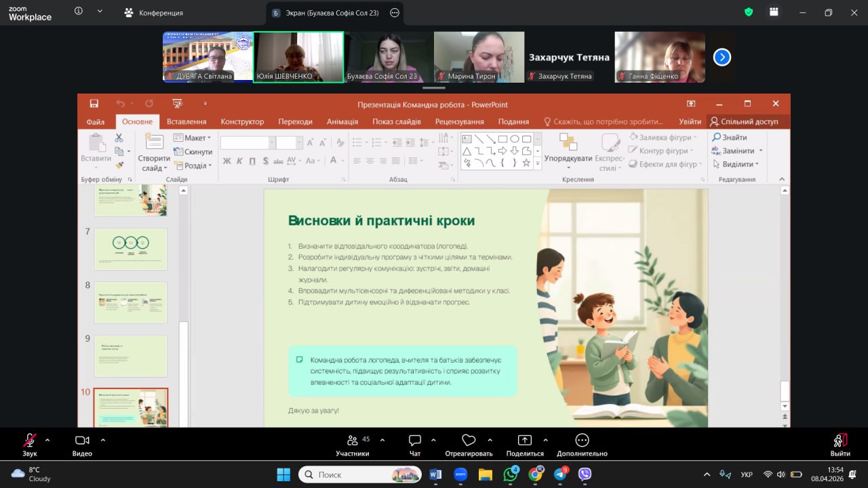Viewport: 868px width, 488px height.
Task: Open the screen share options ellipsis menu
Action: pos(395,12)
